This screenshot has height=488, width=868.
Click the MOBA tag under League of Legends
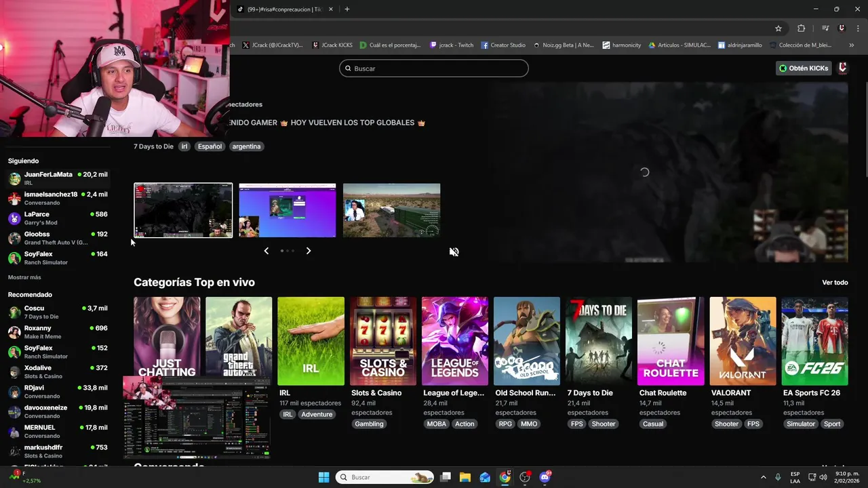tap(437, 424)
